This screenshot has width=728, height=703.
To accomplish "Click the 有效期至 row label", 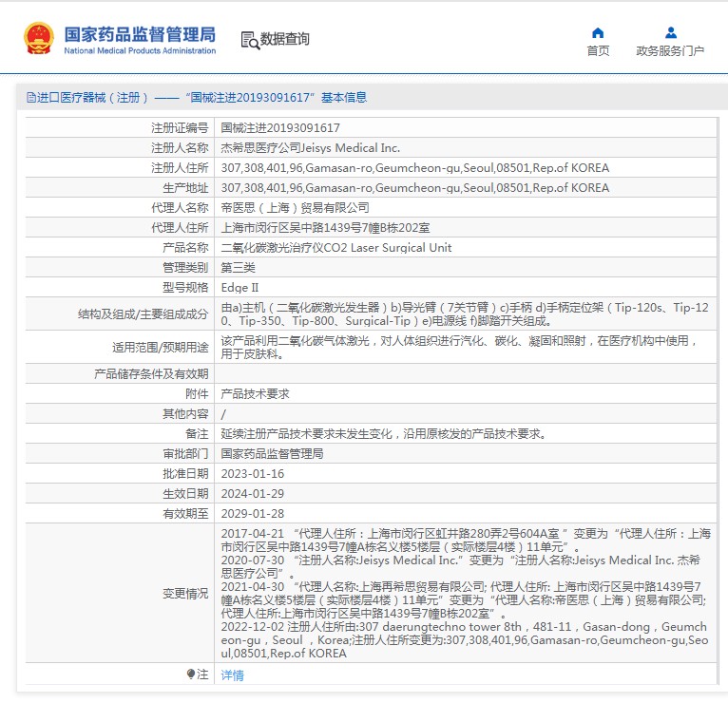I will click(185, 513).
